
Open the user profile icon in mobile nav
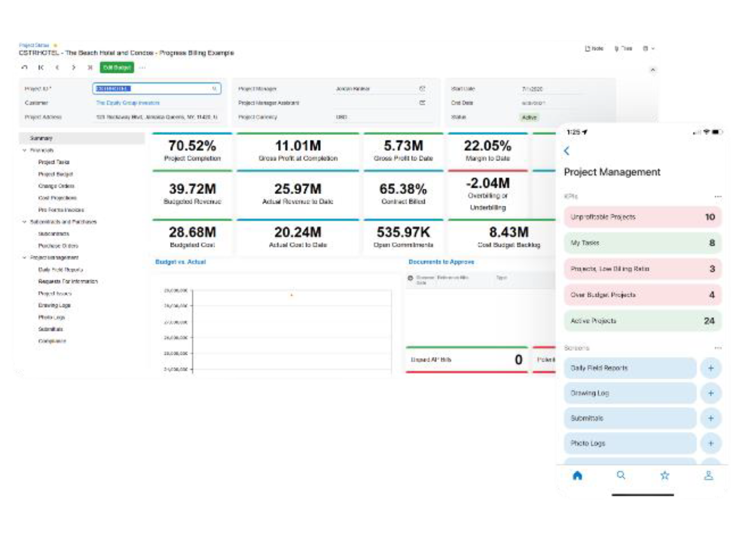[708, 475]
